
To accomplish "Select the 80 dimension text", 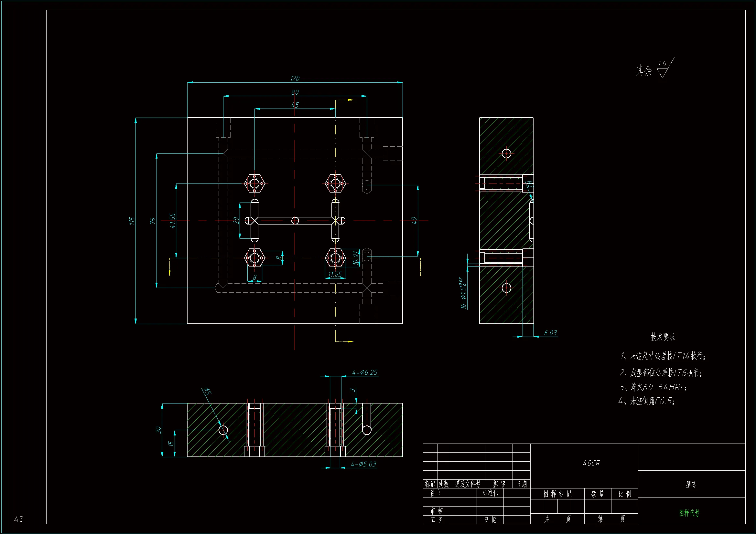I will [295, 92].
